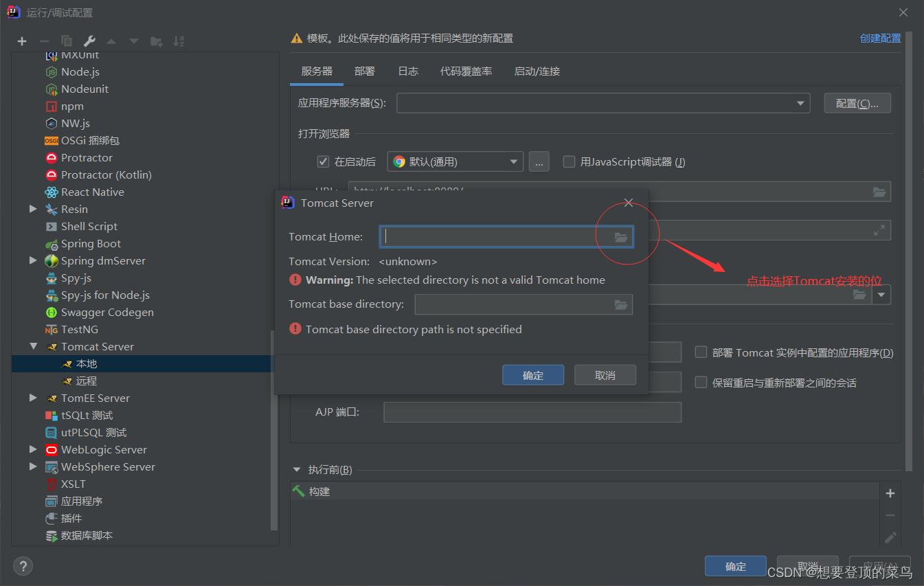Viewport: 924px width, 586px height.
Task: Expand the Spring dmServer tree node
Action: pyautogui.click(x=33, y=260)
